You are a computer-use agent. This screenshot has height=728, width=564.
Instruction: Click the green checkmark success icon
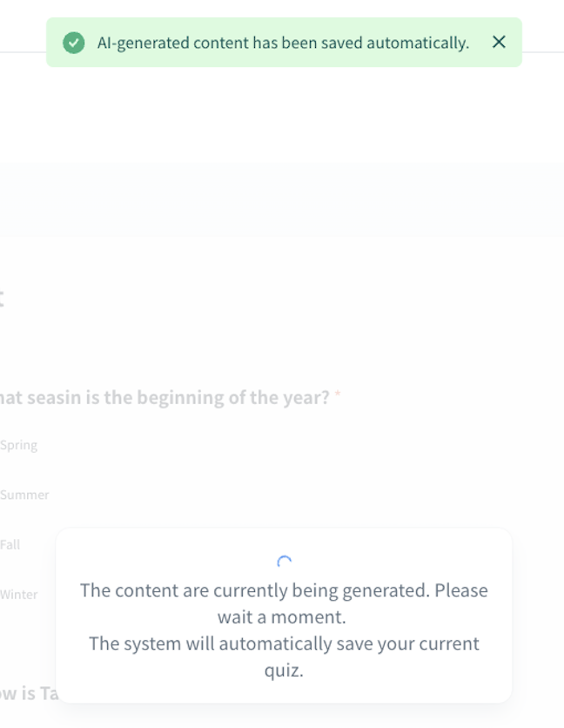(74, 43)
